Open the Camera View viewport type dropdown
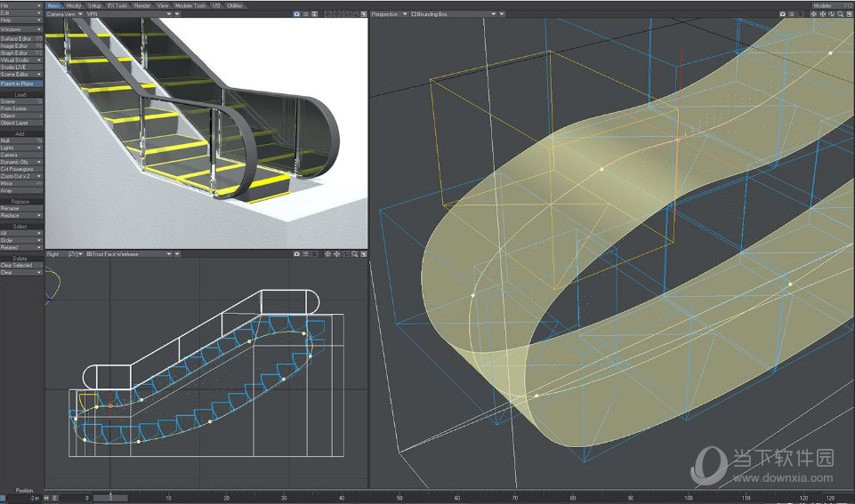 64,14
